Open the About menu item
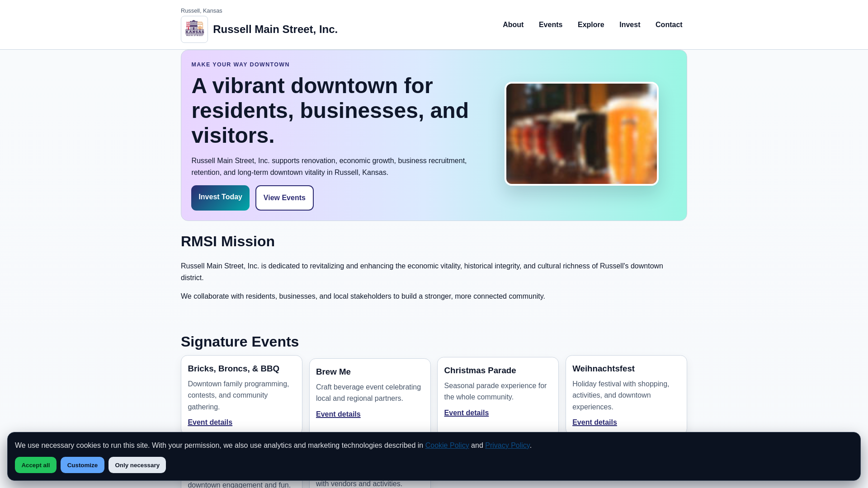This screenshot has width=868, height=488. point(513,25)
